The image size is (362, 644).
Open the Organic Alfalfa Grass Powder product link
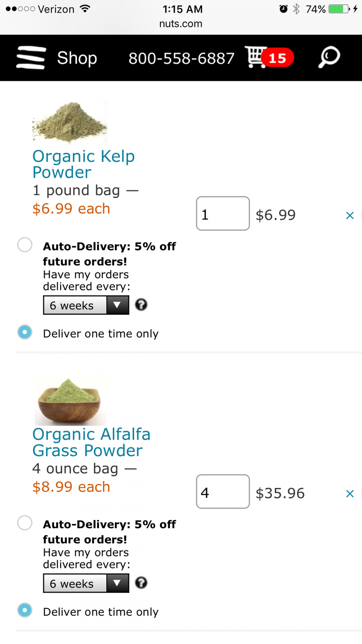[x=91, y=442]
